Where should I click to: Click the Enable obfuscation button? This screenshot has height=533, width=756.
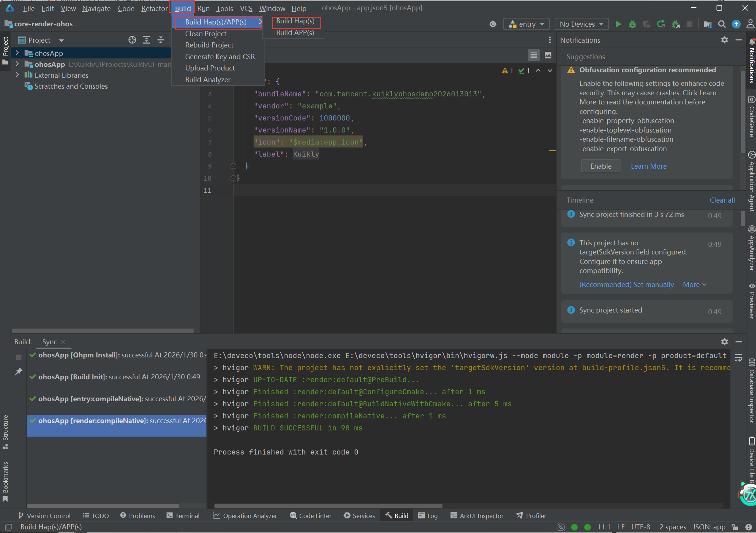601,166
